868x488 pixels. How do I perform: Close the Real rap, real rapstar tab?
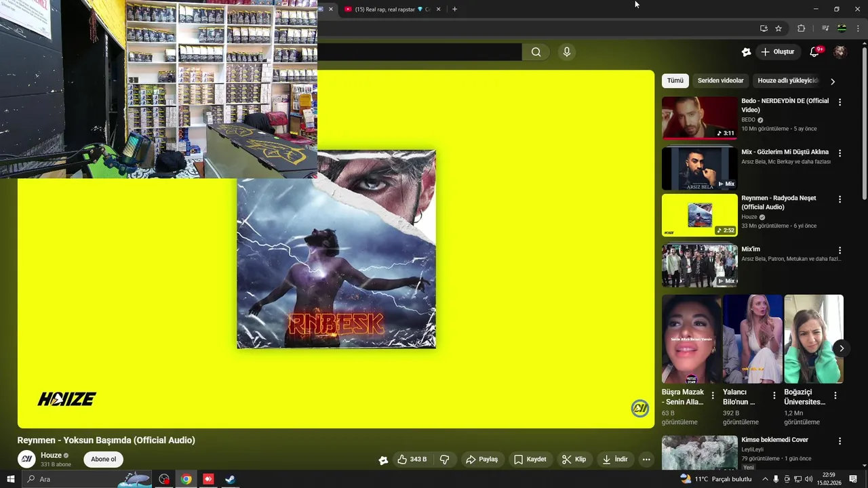[x=438, y=9]
